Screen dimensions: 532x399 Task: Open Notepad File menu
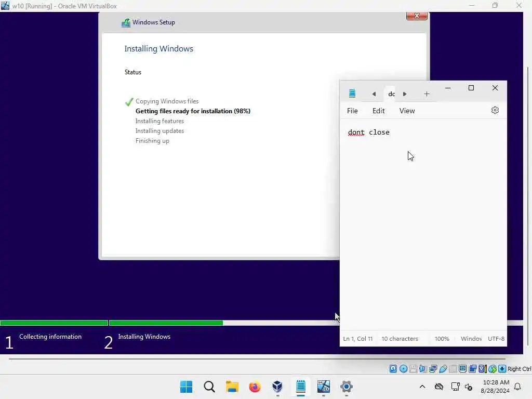point(352,111)
